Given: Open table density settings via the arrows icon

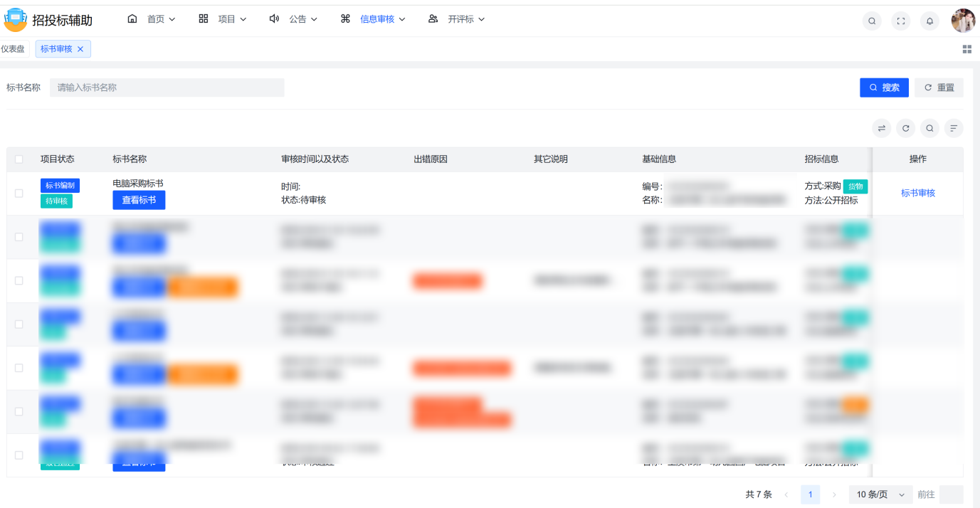Looking at the screenshot, I should 881,128.
